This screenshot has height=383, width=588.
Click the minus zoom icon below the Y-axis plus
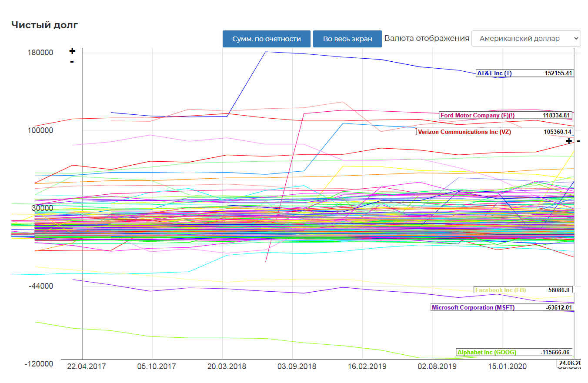pyautogui.click(x=72, y=62)
